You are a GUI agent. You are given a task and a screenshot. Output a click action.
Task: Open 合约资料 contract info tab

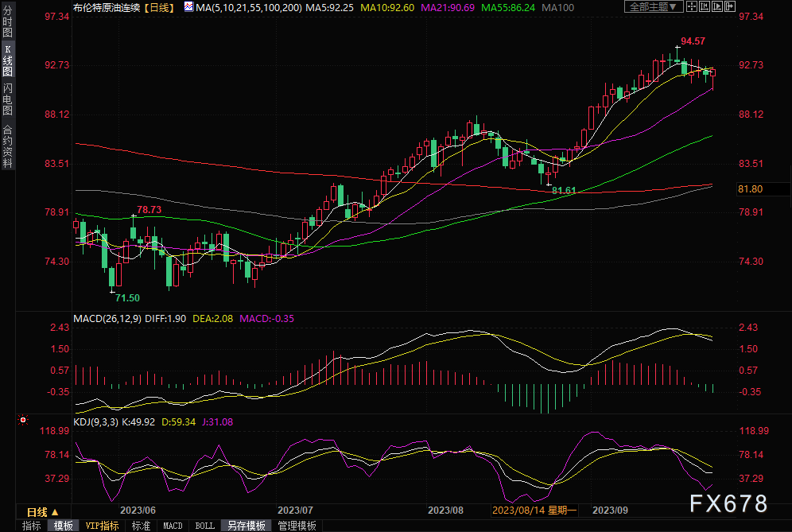pyautogui.click(x=7, y=146)
